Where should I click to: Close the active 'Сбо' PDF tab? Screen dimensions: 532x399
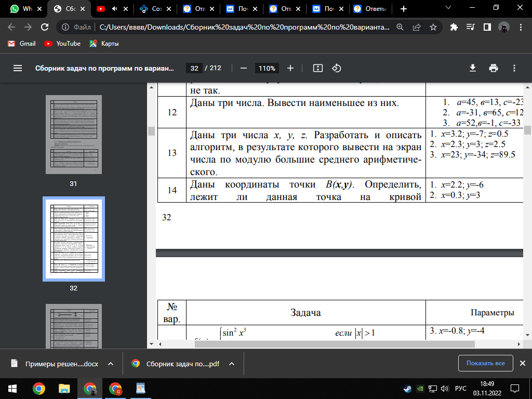point(83,9)
